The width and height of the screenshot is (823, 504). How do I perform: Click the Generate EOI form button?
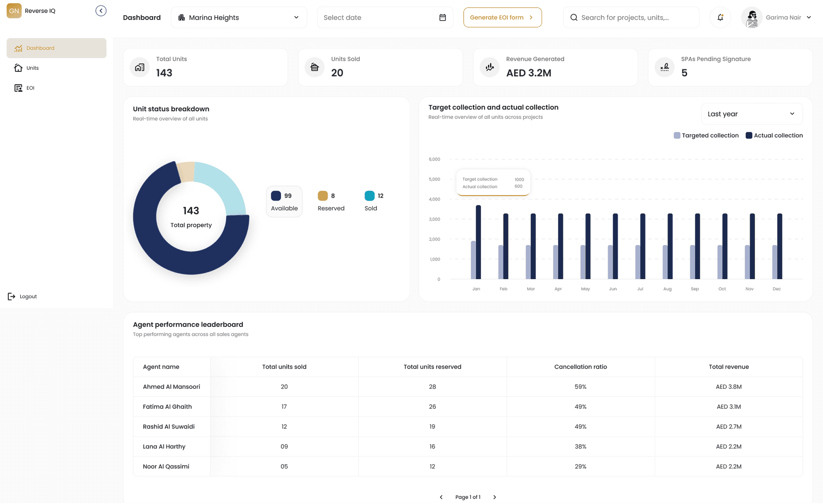tap(502, 17)
